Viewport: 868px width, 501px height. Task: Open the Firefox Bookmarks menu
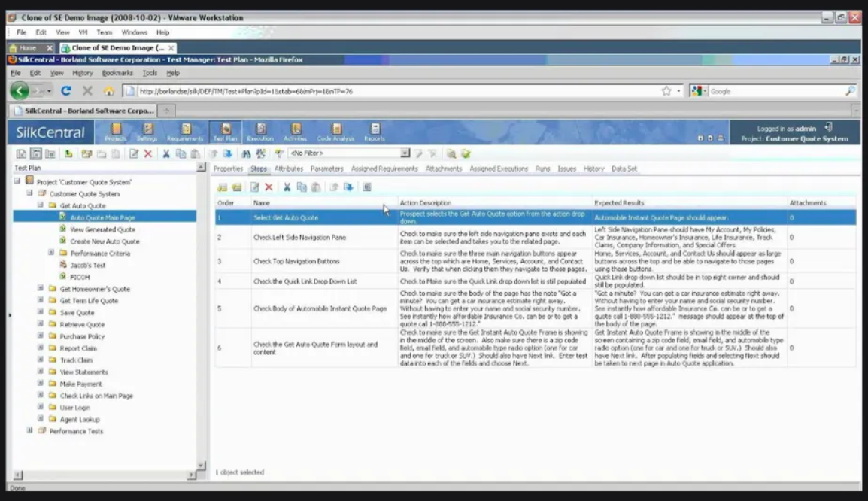point(117,73)
